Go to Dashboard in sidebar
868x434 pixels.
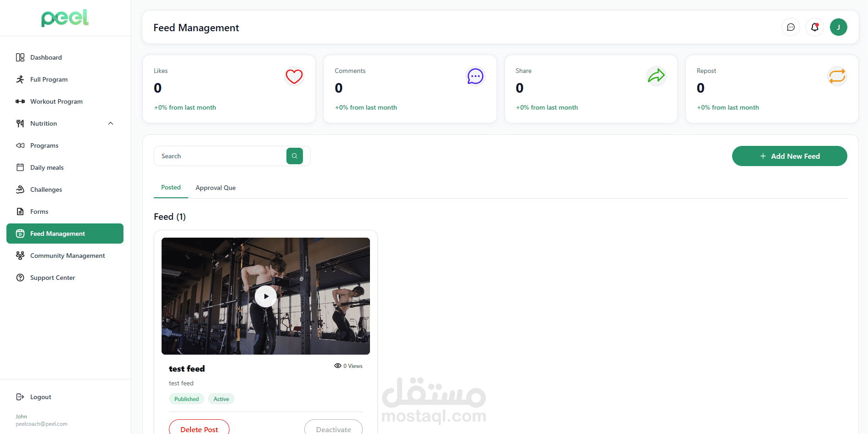click(x=65, y=57)
